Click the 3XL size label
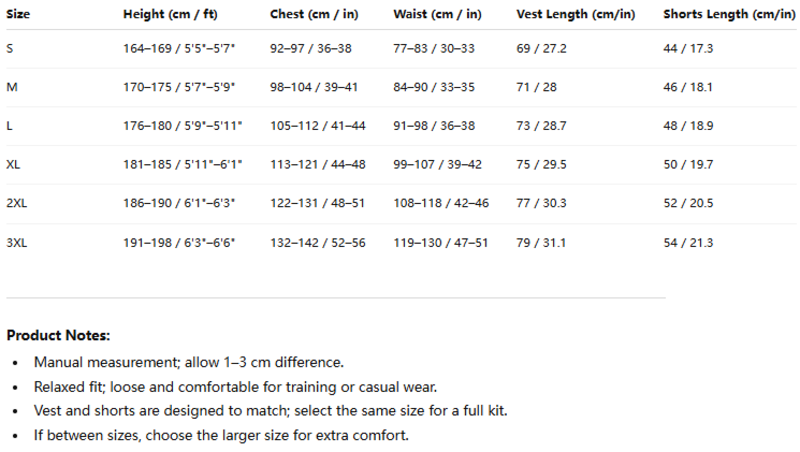 pos(16,243)
